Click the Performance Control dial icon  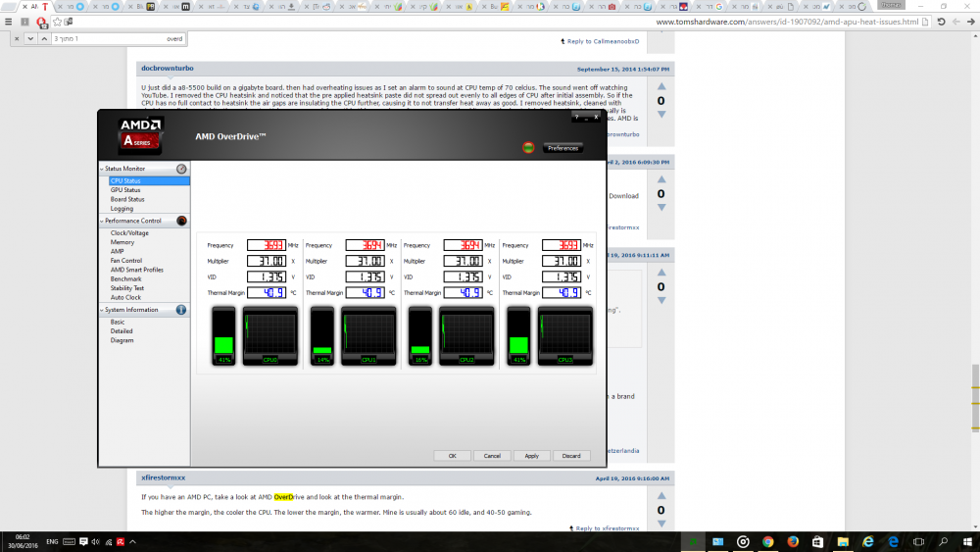coord(181,221)
